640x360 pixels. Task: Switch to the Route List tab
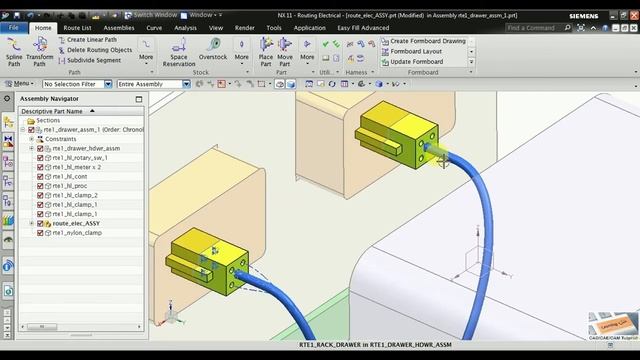(x=77, y=28)
